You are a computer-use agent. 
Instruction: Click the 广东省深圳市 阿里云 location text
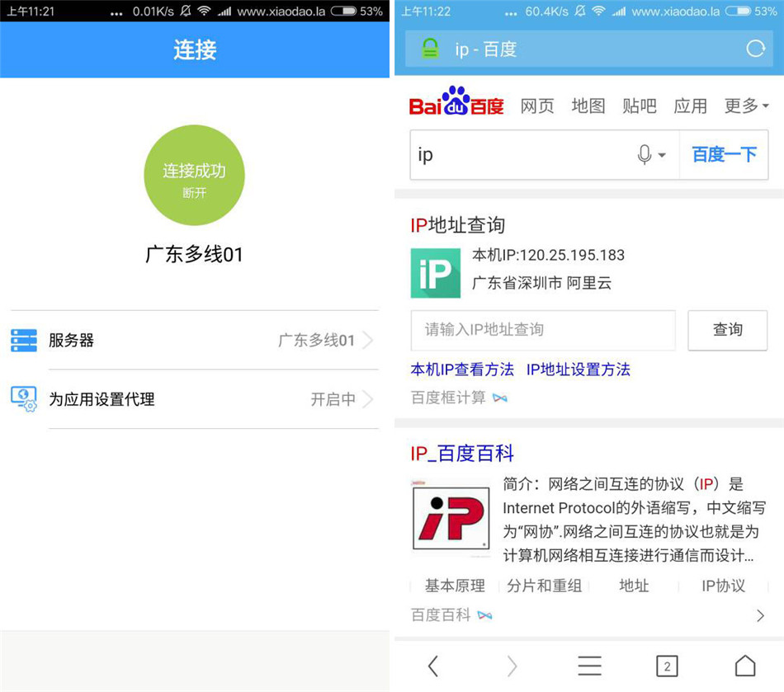(542, 283)
